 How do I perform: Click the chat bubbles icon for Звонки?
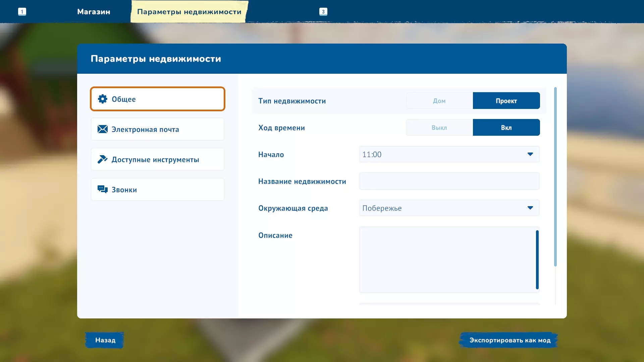[x=103, y=189]
